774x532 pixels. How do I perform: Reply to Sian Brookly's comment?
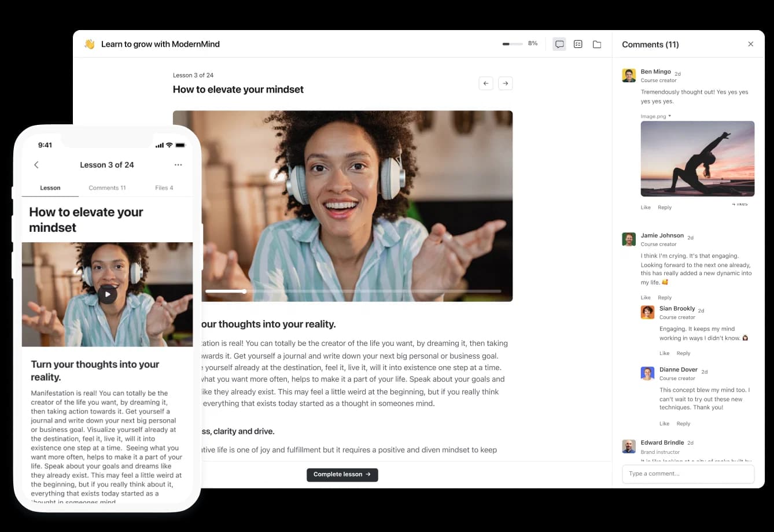coord(683,353)
